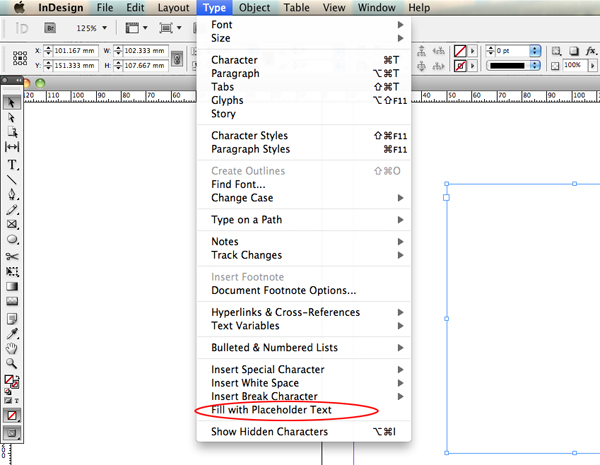Expand the Change Case submenu
The image size is (600, 465).
click(x=304, y=198)
